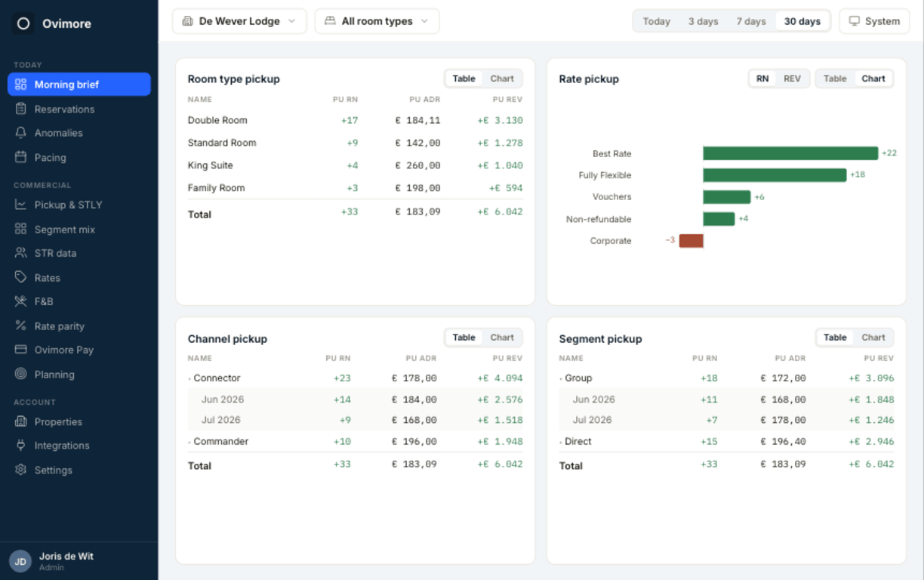Click the System theme button
The width and height of the screenshot is (924, 580).
click(x=874, y=21)
